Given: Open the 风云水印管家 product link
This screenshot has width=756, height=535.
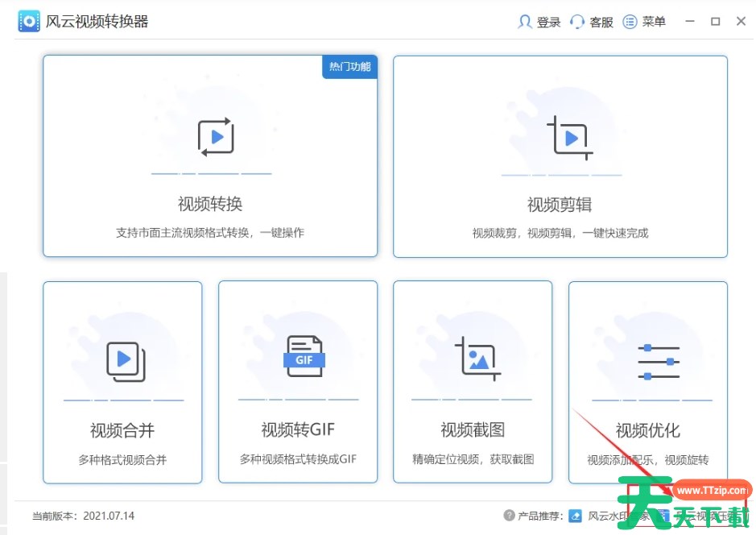Looking at the screenshot, I should [x=608, y=516].
